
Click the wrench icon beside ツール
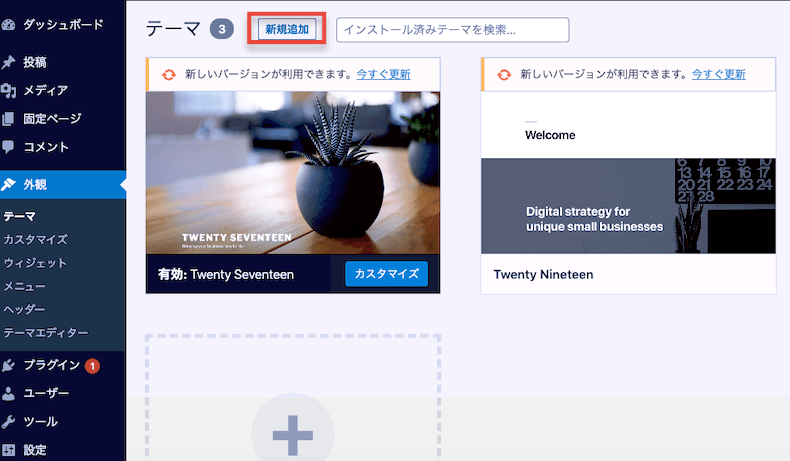(x=8, y=422)
